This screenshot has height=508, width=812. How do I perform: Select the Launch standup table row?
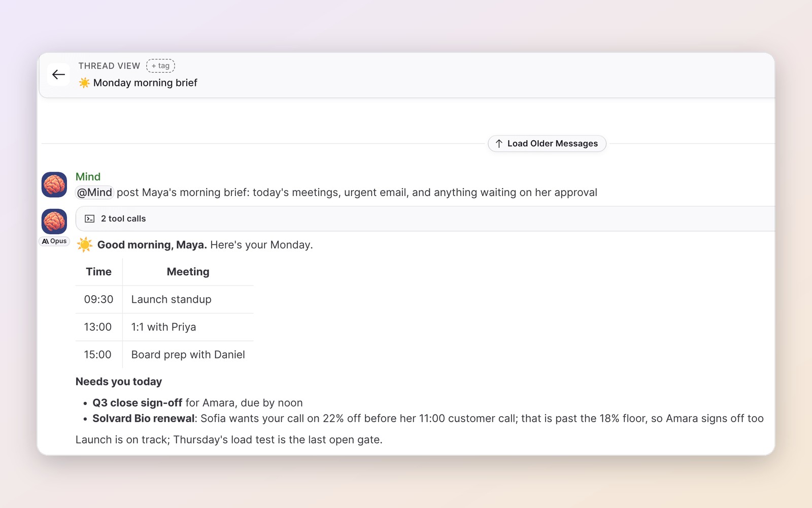[164, 300]
